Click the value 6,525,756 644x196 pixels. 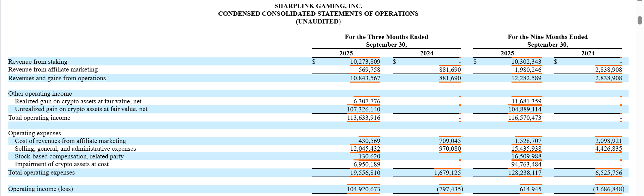click(608, 173)
